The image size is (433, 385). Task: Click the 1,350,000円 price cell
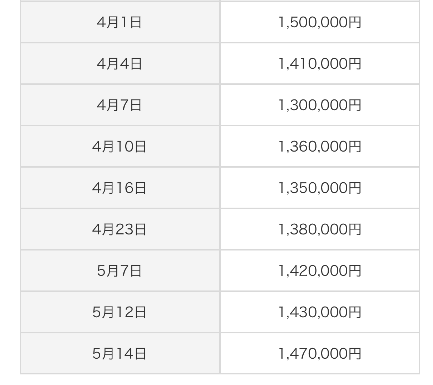[320, 188]
